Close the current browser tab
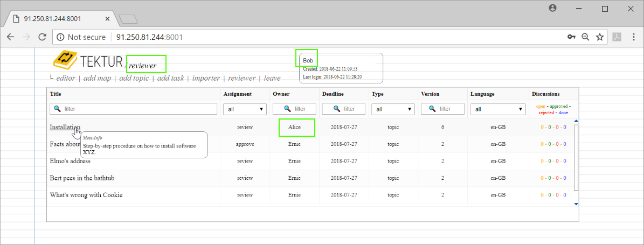 108,18
